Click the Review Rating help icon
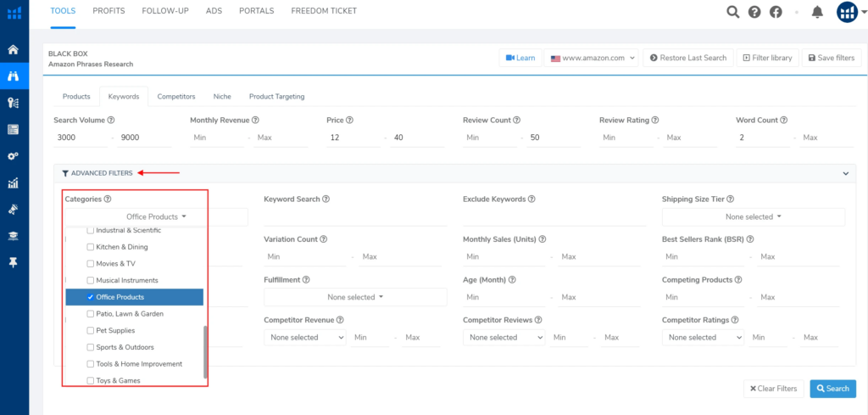Screen dimensions: 868x415 coord(655,120)
